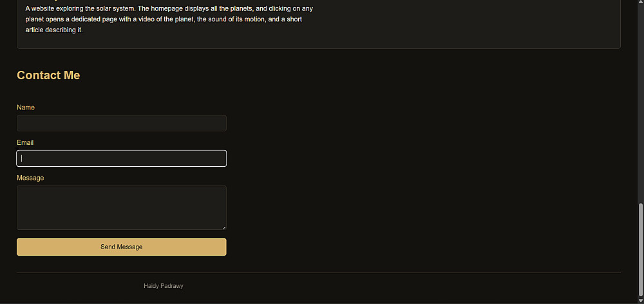This screenshot has height=304, width=644.
Task: Click the blinking text cursor in Email field
Action: point(22,158)
